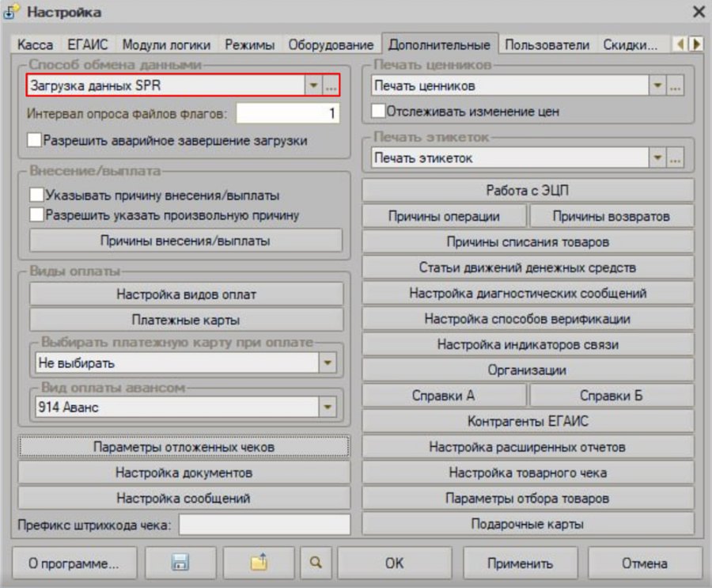Enable Указывать причину внесения/выплаты

click(x=36, y=195)
